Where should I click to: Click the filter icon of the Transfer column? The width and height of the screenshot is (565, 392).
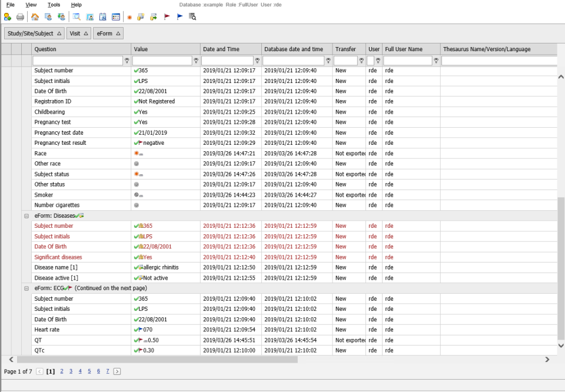click(x=361, y=61)
